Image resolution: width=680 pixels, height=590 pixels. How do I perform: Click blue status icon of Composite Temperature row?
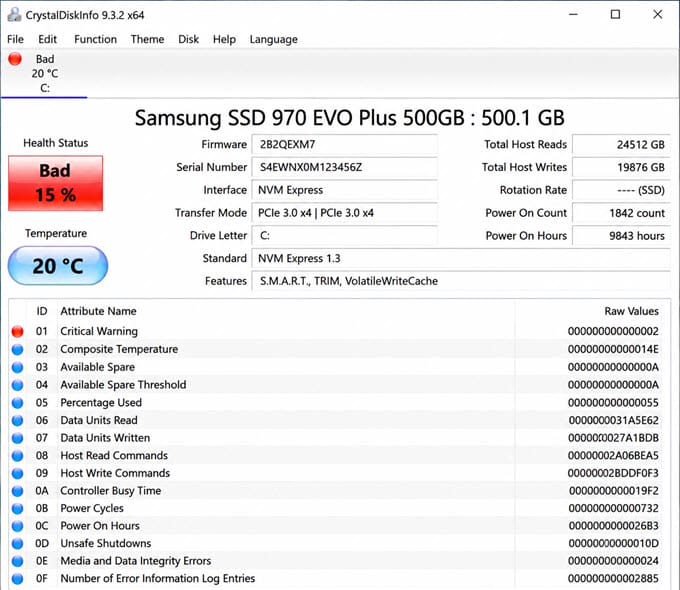[x=17, y=349]
